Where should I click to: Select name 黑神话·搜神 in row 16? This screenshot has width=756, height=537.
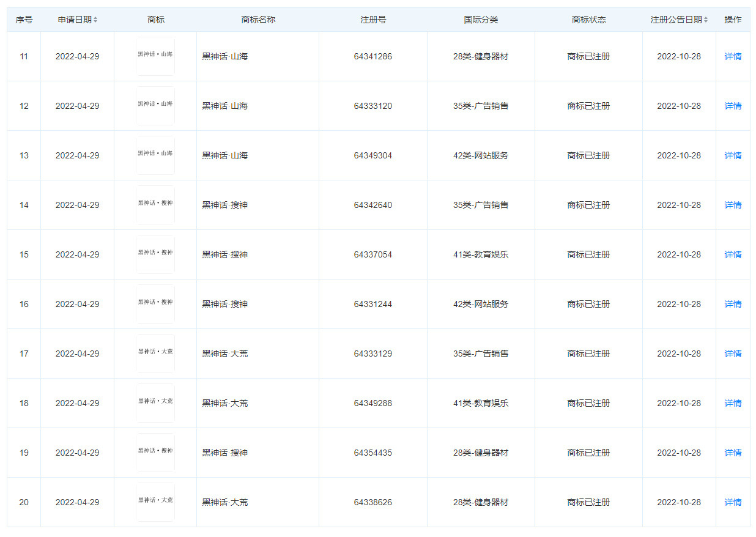(225, 304)
